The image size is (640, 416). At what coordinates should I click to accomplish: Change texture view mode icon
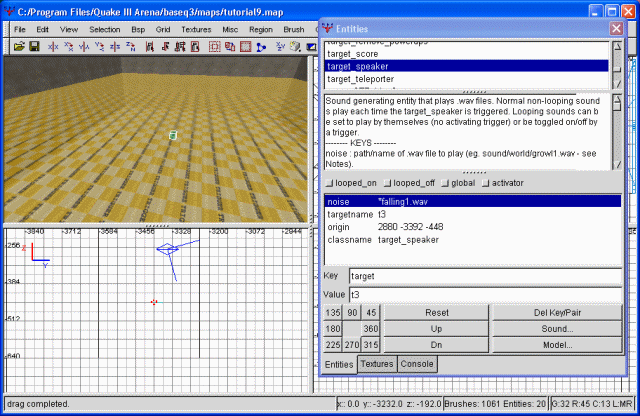point(296,47)
